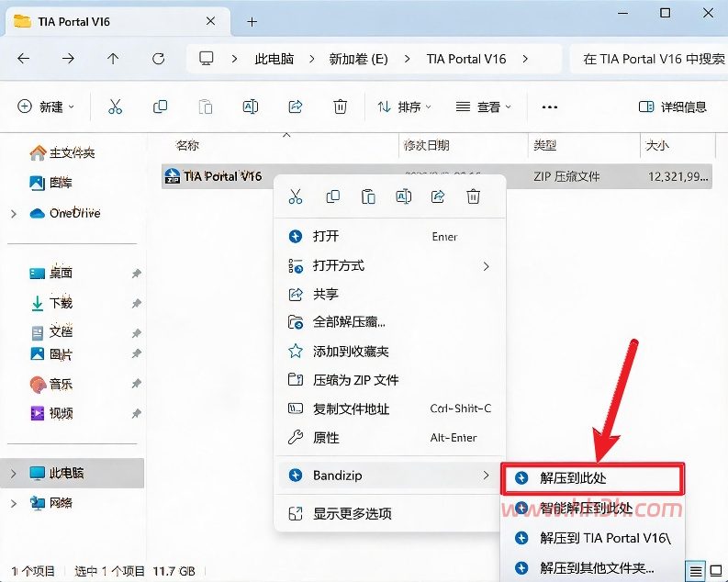Expand the 网络 tree node

[x=14, y=503]
